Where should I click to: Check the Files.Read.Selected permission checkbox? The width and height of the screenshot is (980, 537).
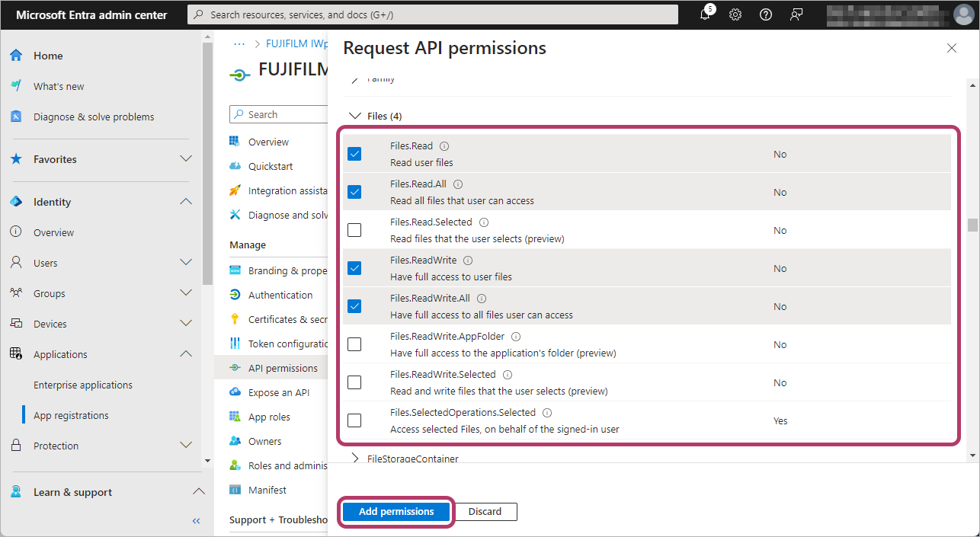click(354, 230)
